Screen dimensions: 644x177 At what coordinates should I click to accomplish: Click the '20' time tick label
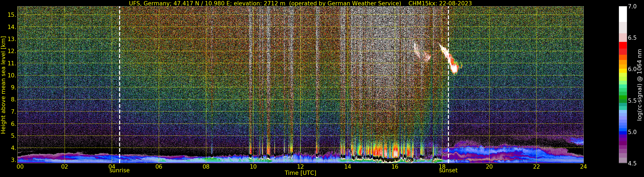point(489,167)
